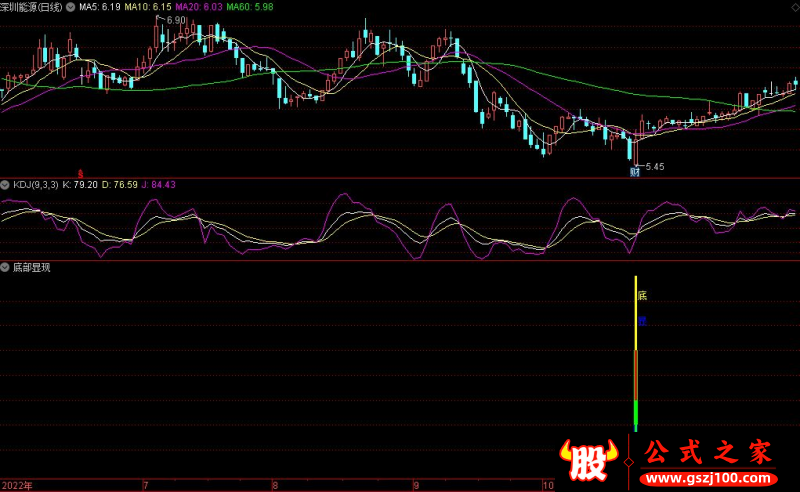
Task: Click the KDJ(9,3,3) indicator label
Action: pos(34,185)
